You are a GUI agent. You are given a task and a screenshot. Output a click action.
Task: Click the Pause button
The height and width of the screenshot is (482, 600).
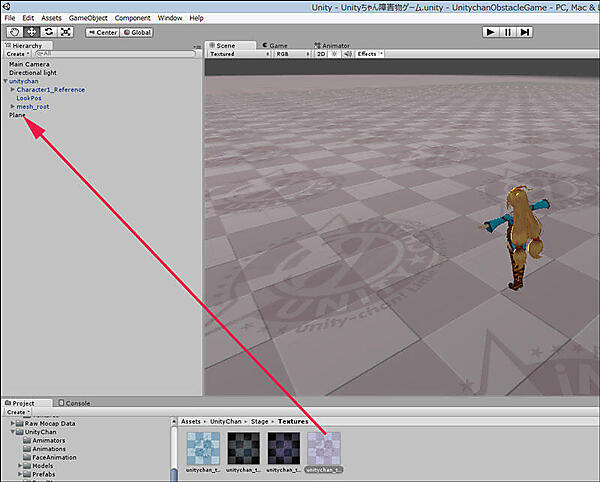tap(507, 32)
